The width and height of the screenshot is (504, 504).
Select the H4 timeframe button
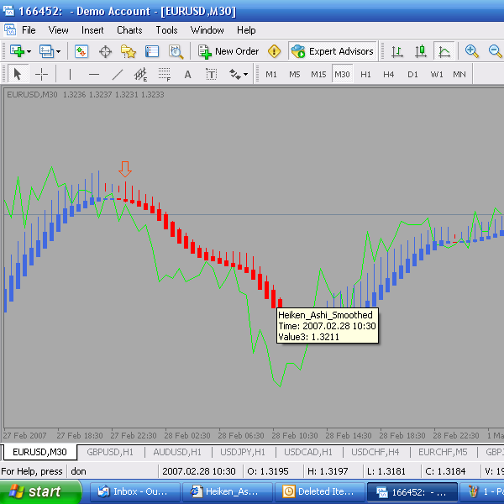point(389,74)
